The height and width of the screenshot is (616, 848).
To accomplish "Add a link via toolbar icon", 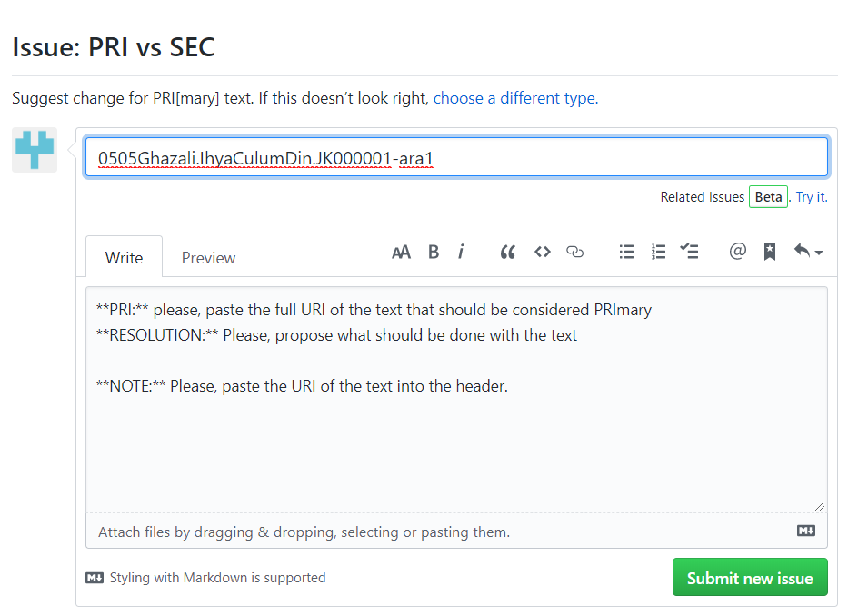I will point(574,253).
